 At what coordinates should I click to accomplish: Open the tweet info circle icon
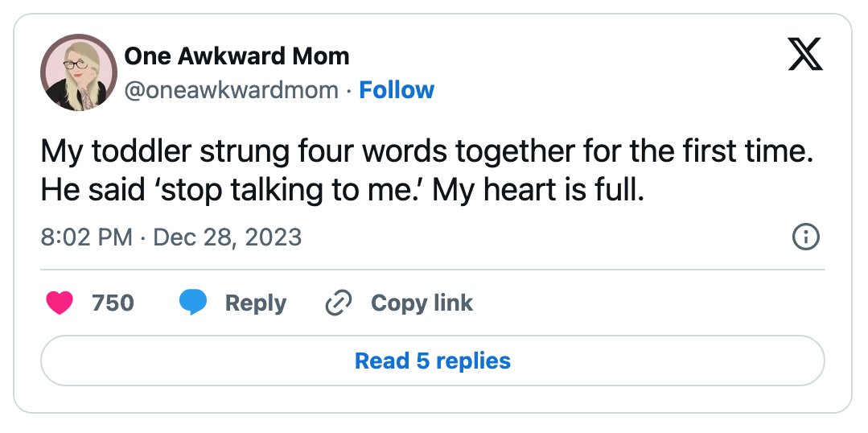tap(806, 237)
